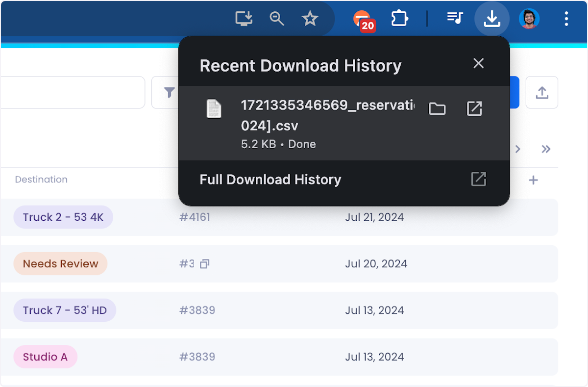Open reservation #4161
Viewport: 588px width, 387px height.
(195, 217)
